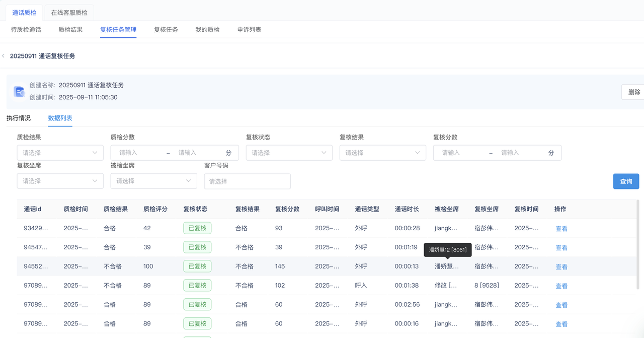Click the 已复核 status tag in first row
Viewport: 644px width, 338px height.
(x=197, y=228)
